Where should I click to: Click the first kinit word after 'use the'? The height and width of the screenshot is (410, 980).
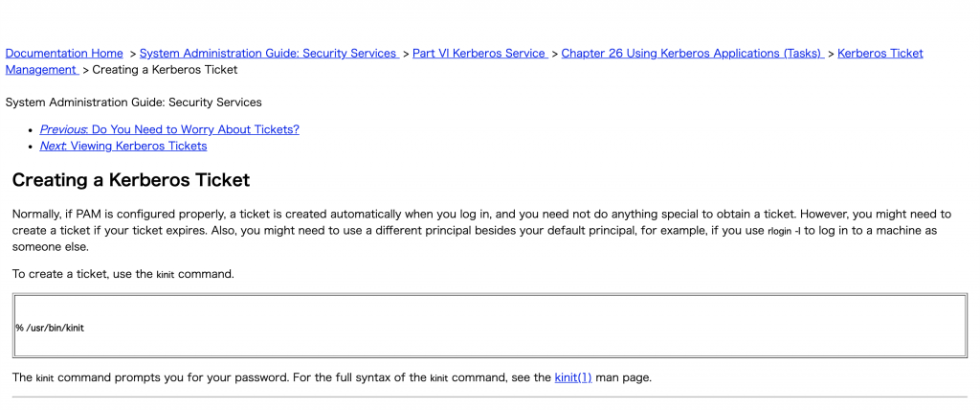(165, 275)
